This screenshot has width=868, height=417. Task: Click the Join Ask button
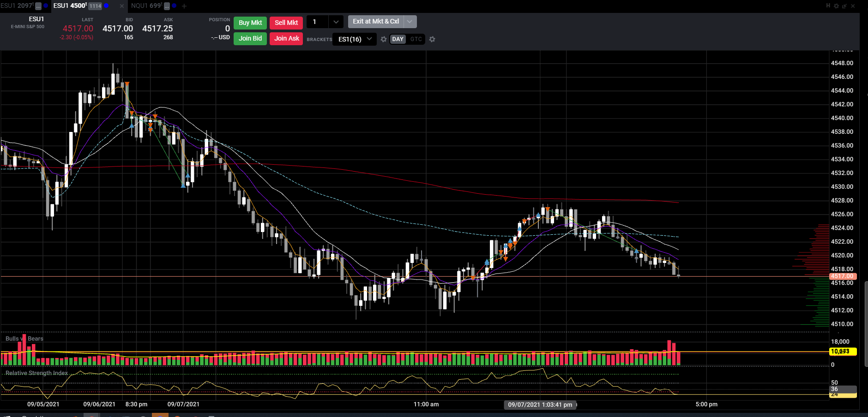pos(286,38)
